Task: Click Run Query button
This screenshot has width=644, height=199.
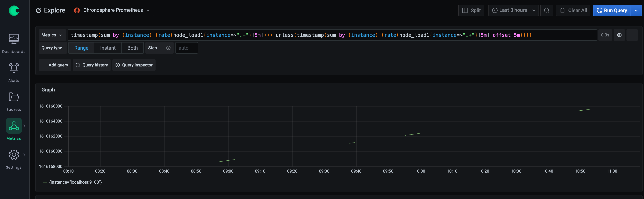Action: pos(612,10)
